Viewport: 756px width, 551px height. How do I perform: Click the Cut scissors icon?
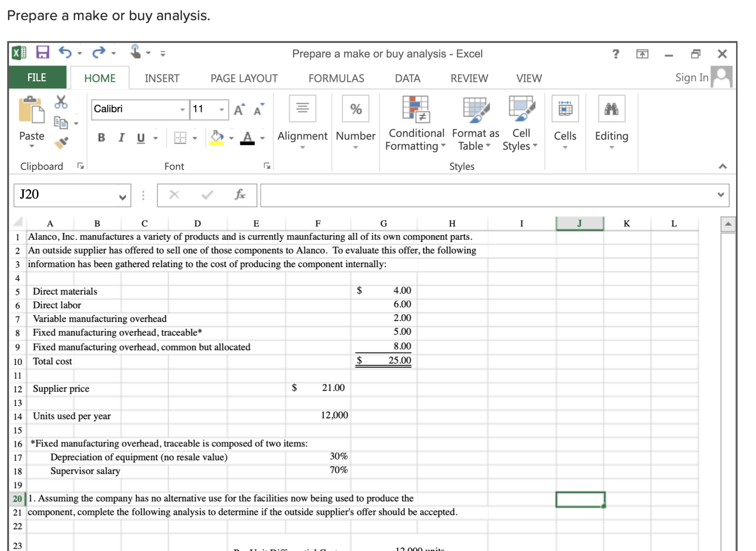(61, 102)
